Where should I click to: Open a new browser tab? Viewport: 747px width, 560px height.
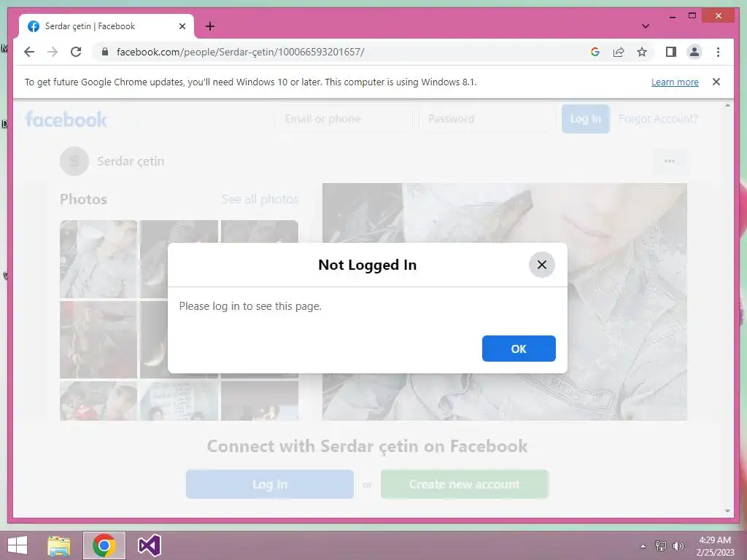point(210,26)
